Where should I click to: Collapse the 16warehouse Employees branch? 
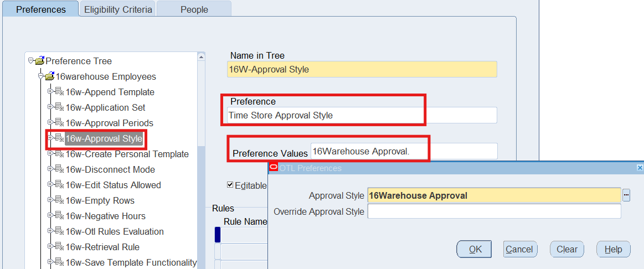pos(41,76)
